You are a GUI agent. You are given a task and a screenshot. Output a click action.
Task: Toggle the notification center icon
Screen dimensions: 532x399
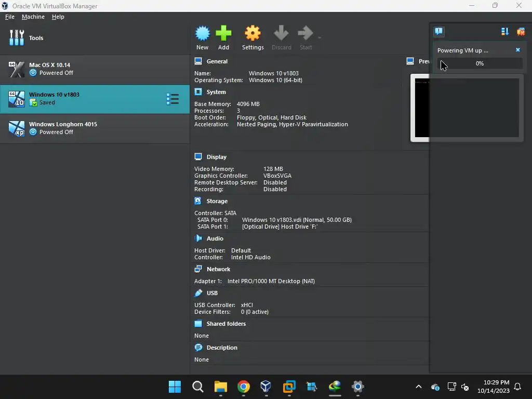[439, 32]
